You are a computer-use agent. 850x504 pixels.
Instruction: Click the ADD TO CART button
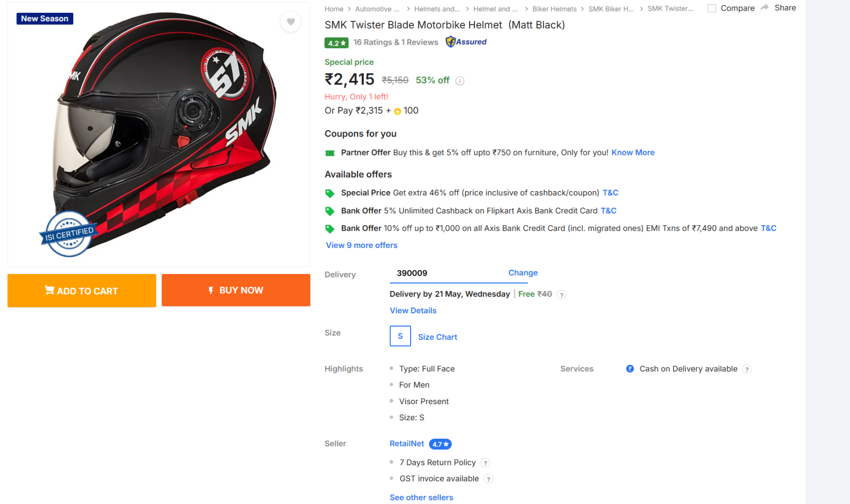click(82, 291)
